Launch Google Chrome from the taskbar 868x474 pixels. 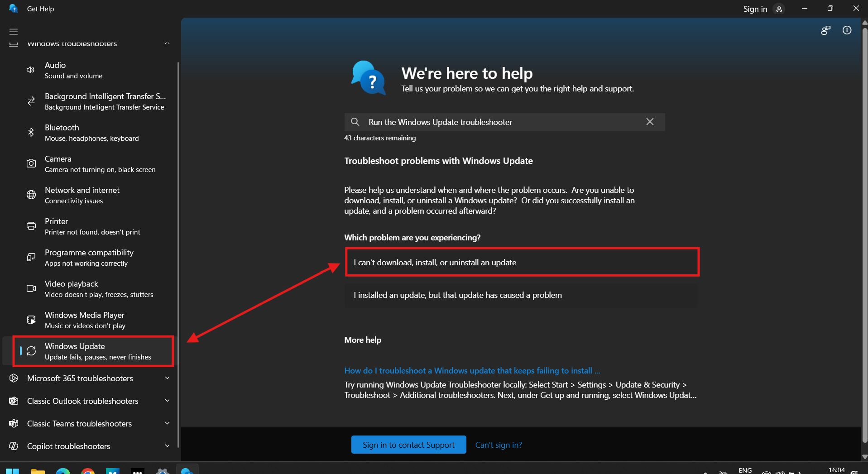point(88,471)
